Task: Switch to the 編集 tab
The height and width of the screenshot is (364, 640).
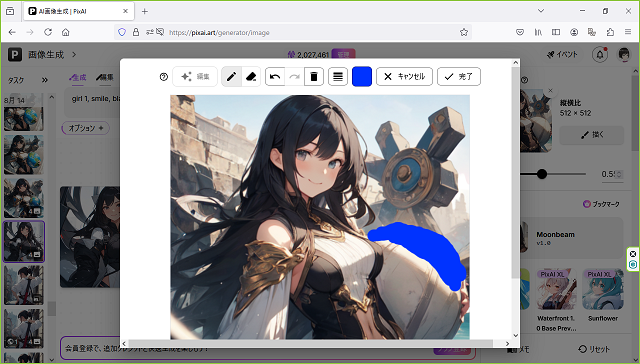Action: pos(105,77)
